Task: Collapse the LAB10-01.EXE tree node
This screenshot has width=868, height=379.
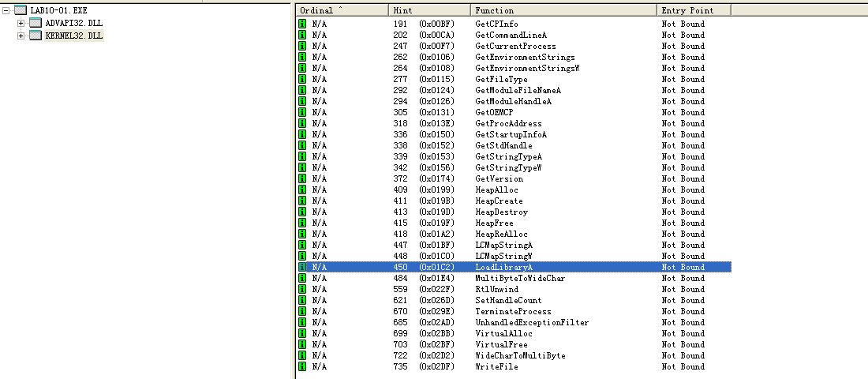Action: (6, 10)
